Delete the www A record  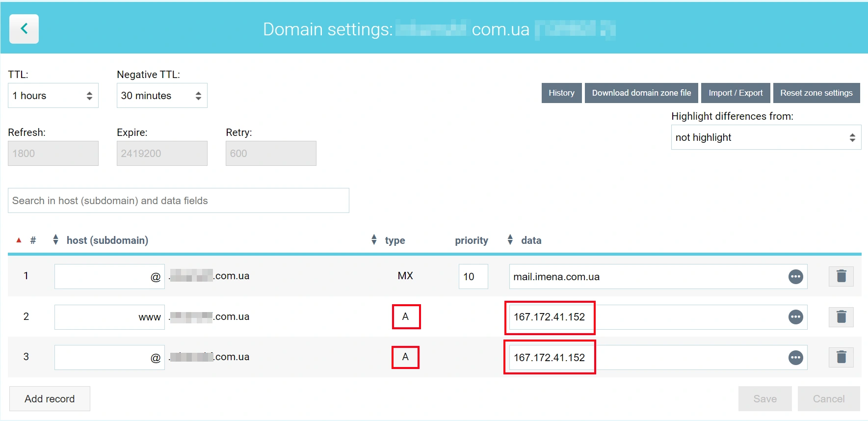(x=841, y=317)
